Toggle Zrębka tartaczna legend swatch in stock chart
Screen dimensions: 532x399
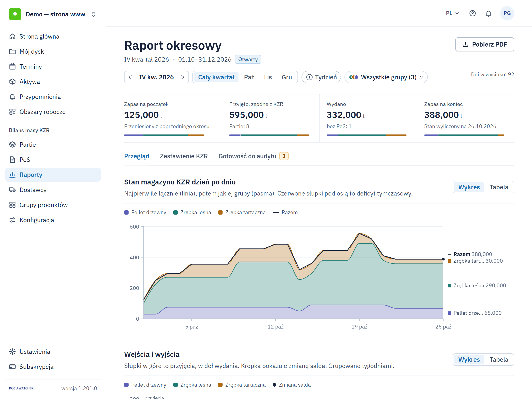point(220,212)
